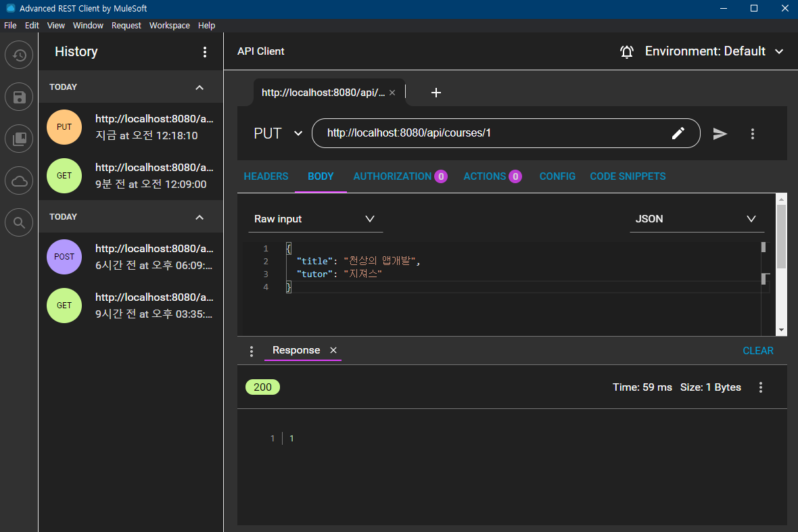Open the Request menu
The height and width of the screenshot is (532, 798).
126,26
